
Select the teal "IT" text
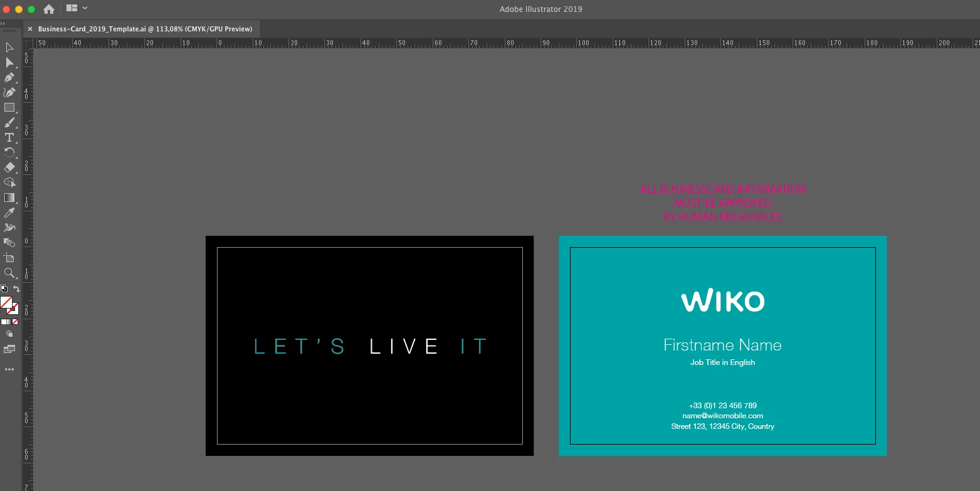point(474,346)
